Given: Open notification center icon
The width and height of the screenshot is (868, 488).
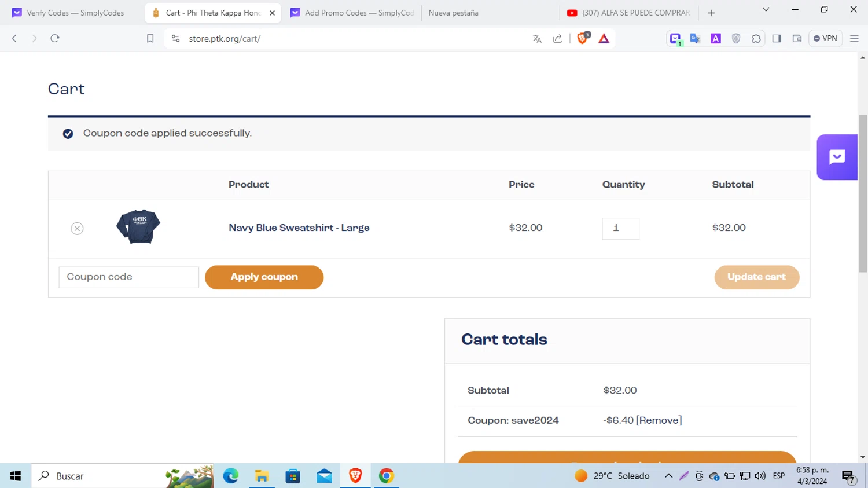Looking at the screenshot, I should pyautogui.click(x=848, y=476).
